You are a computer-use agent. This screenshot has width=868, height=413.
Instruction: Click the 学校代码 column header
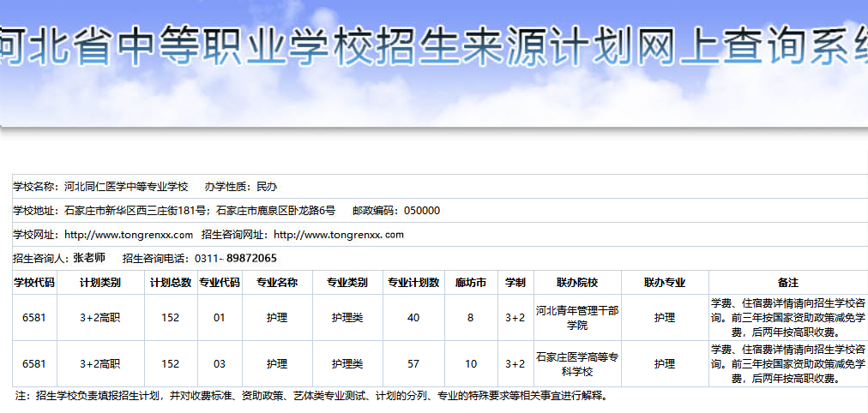pyautogui.click(x=34, y=283)
